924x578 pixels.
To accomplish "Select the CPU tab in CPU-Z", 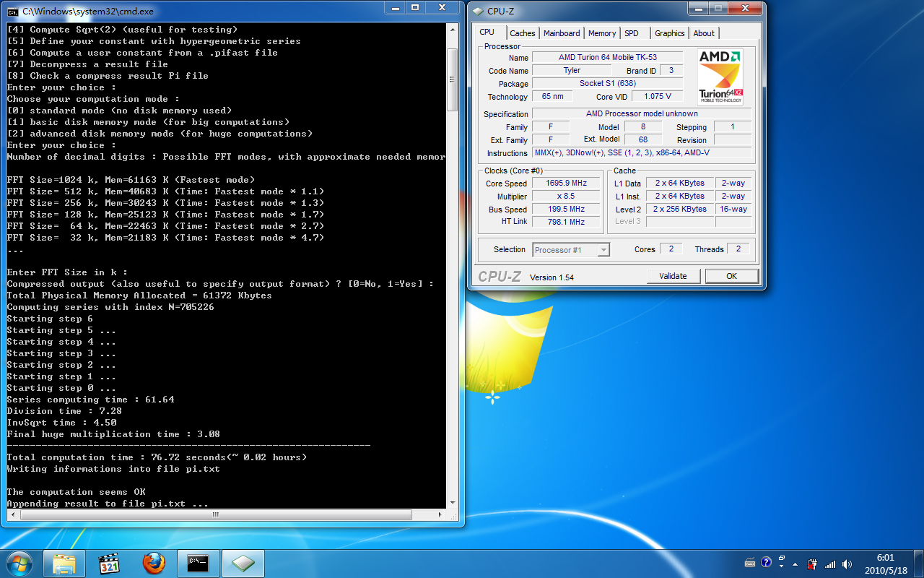I will click(x=487, y=33).
